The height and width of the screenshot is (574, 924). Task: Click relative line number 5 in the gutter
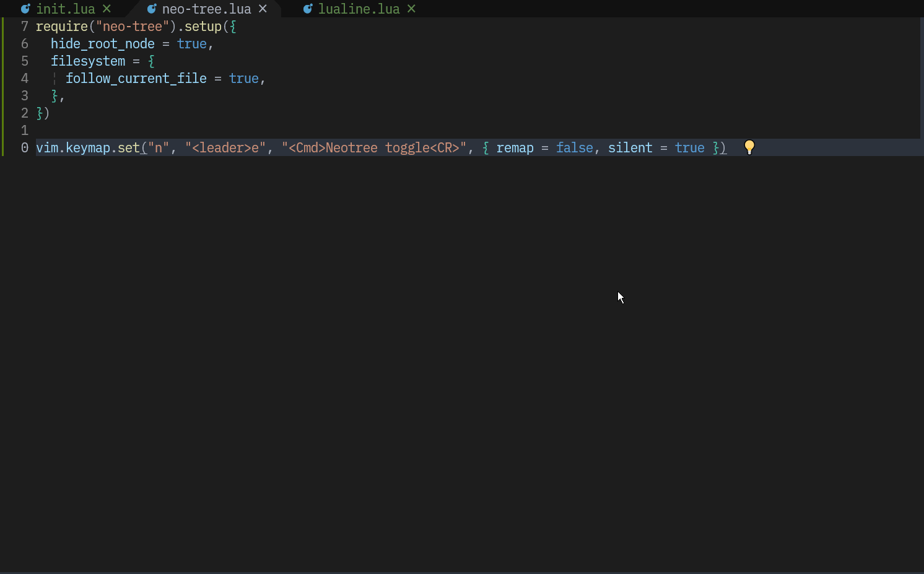[x=25, y=61]
